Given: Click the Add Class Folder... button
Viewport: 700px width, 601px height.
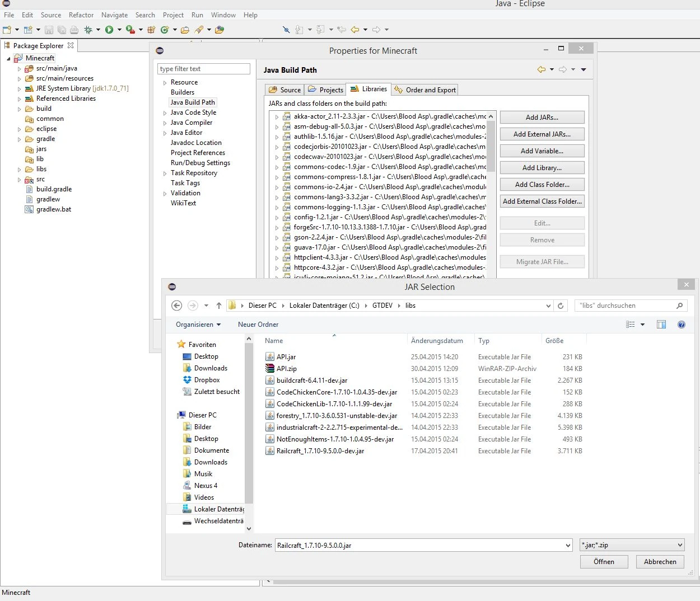Looking at the screenshot, I should (x=542, y=185).
